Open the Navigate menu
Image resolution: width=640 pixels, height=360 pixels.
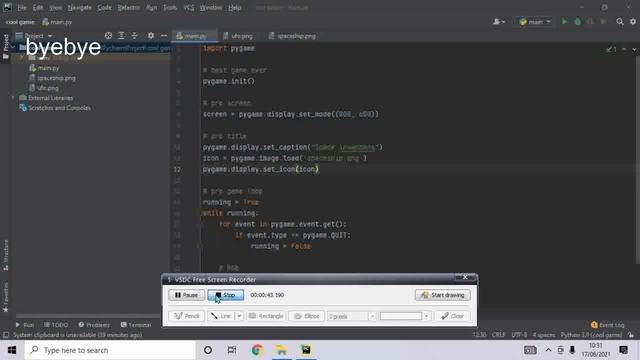point(80,7)
